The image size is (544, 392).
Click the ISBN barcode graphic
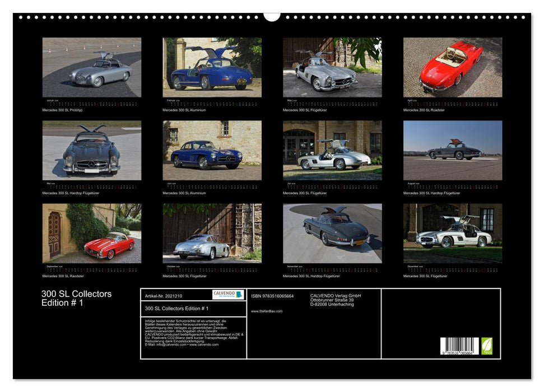click(459, 346)
